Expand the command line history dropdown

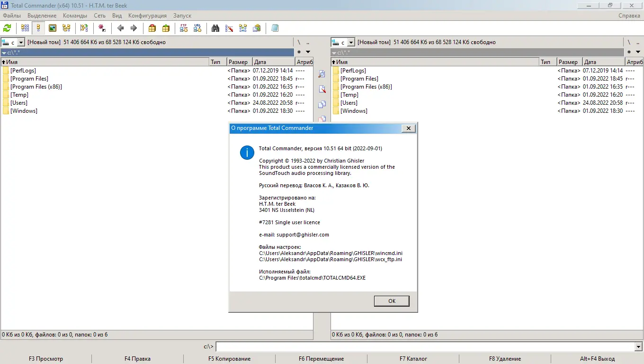click(638, 347)
